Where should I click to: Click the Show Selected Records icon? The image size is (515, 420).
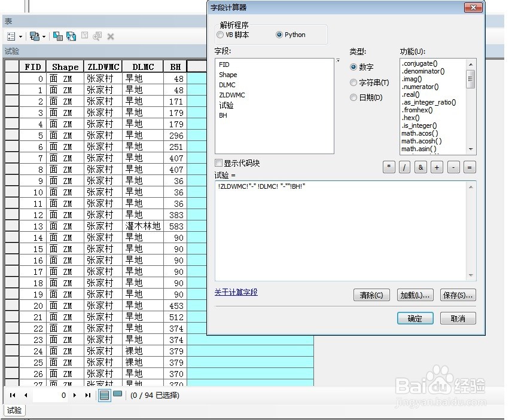[x=117, y=394]
